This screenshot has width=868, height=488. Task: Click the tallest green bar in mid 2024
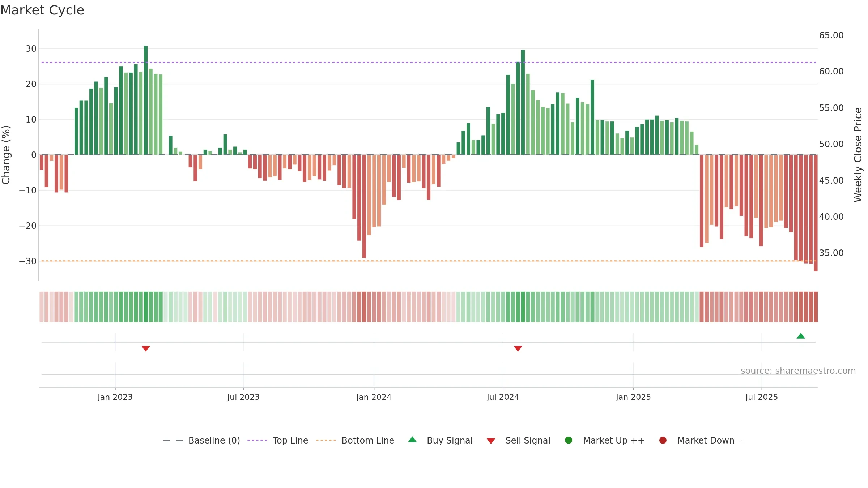(x=523, y=102)
